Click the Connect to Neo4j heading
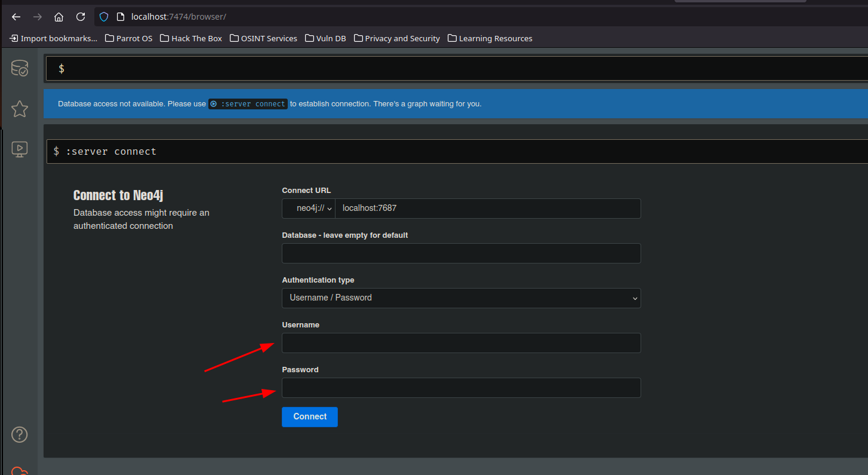Image resolution: width=868 pixels, height=475 pixels. (118, 195)
